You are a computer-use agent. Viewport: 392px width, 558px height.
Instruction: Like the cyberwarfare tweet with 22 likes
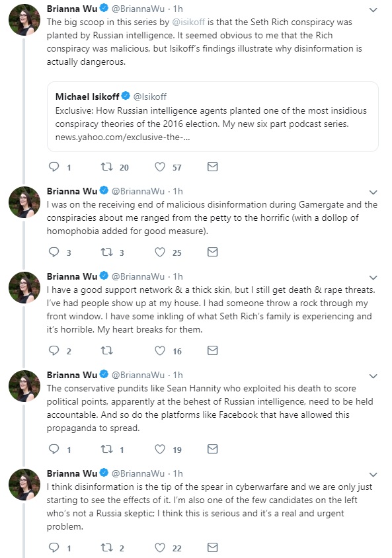(x=160, y=547)
